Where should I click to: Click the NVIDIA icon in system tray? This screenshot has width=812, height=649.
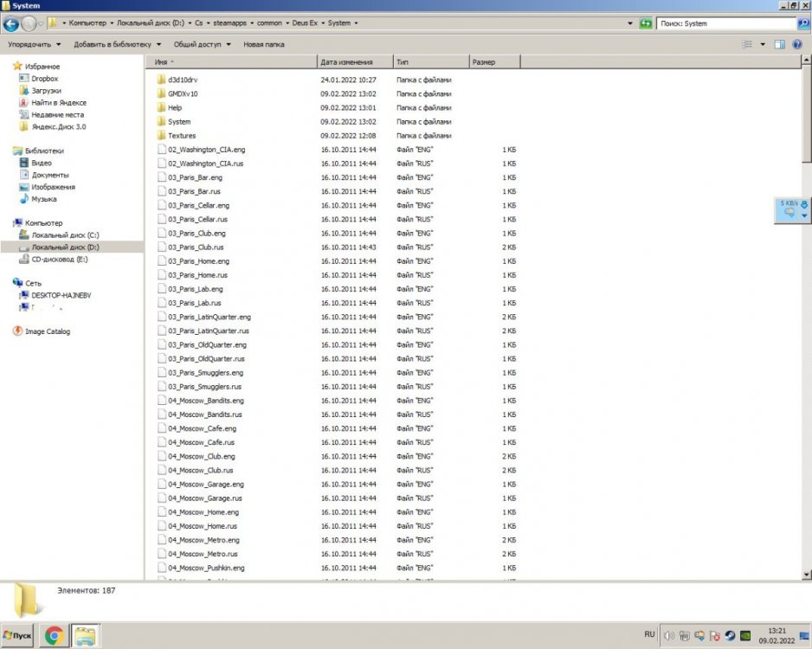pos(745,636)
